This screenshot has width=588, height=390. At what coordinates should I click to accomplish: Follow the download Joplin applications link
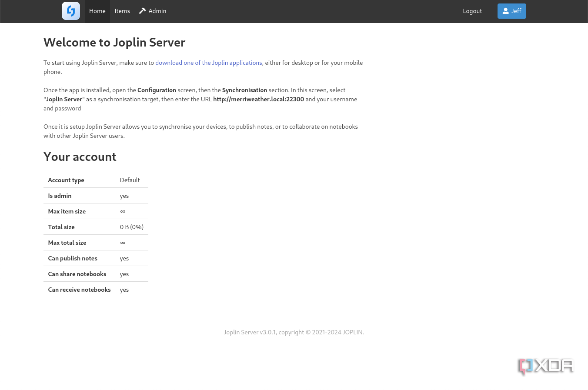tap(209, 63)
